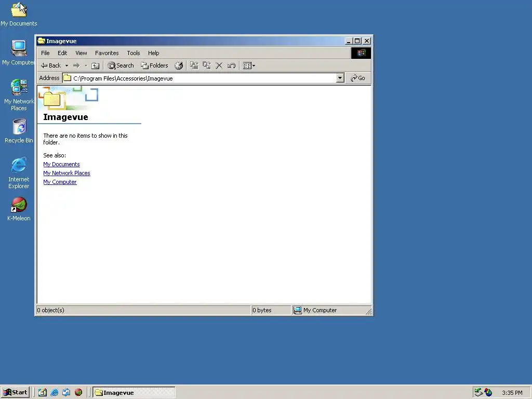This screenshot has width=532, height=399.
Task: Open the Start menu
Action: (15, 392)
